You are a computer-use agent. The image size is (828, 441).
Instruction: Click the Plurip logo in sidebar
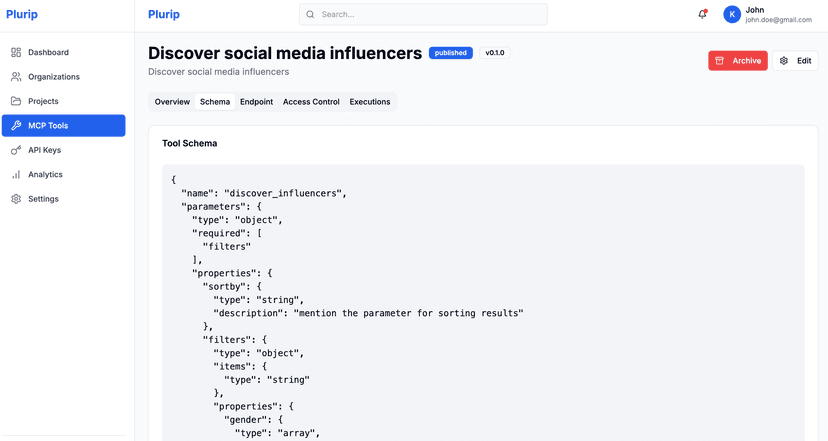[x=22, y=14]
